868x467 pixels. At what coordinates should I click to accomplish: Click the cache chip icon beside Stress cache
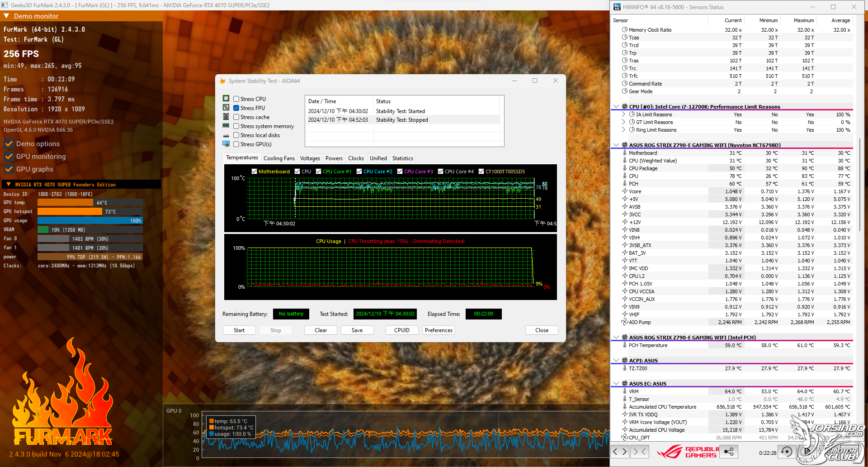point(226,117)
